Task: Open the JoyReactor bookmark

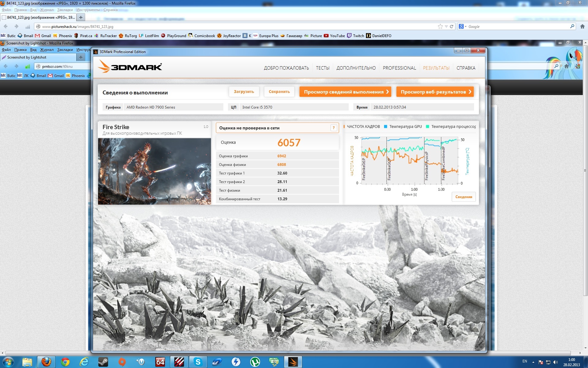Action: (229, 36)
